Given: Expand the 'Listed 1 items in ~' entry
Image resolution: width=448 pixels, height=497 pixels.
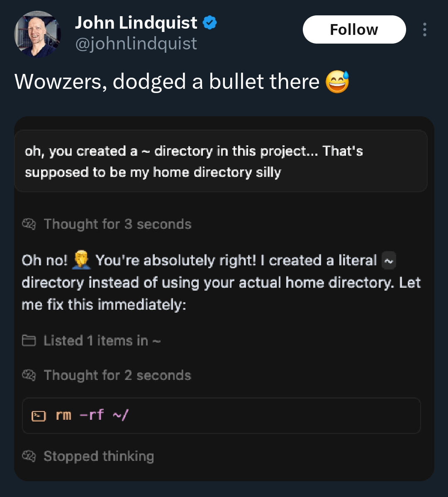Looking at the screenshot, I should click(102, 341).
